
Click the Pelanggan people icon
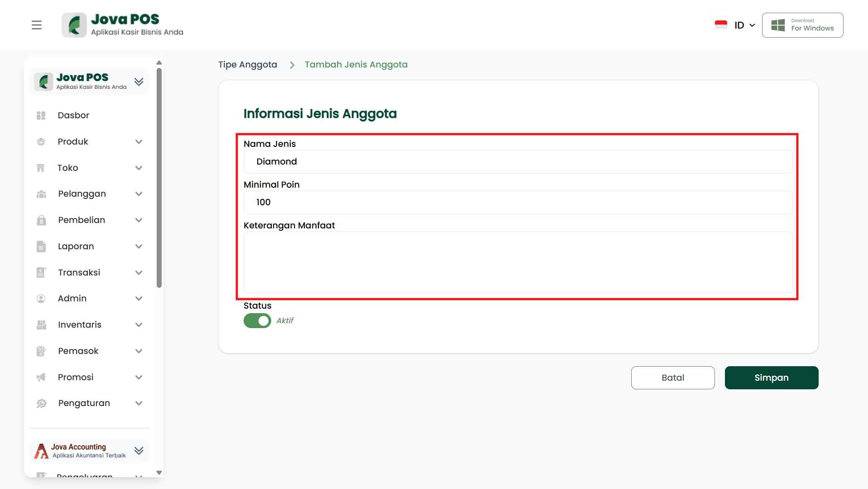point(41,194)
